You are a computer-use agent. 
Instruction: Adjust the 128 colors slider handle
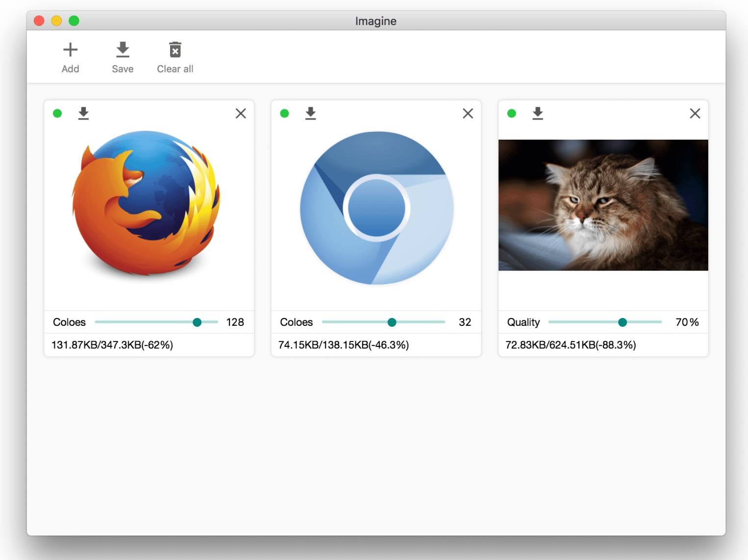[x=197, y=322]
